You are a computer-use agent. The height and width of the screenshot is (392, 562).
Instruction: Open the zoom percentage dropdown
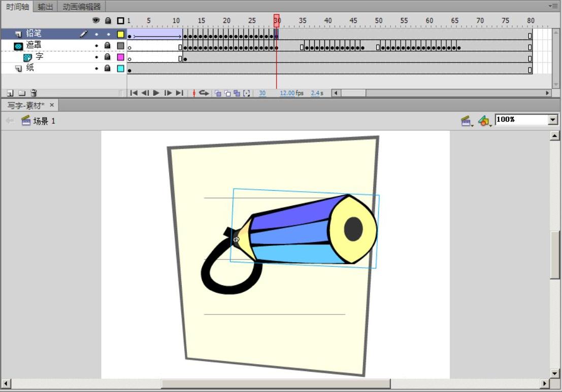click(x=553, y=120)
